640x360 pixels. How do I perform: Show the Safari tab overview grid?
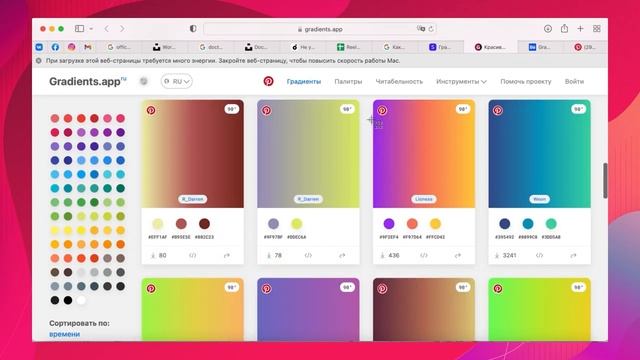pos(597,29)
